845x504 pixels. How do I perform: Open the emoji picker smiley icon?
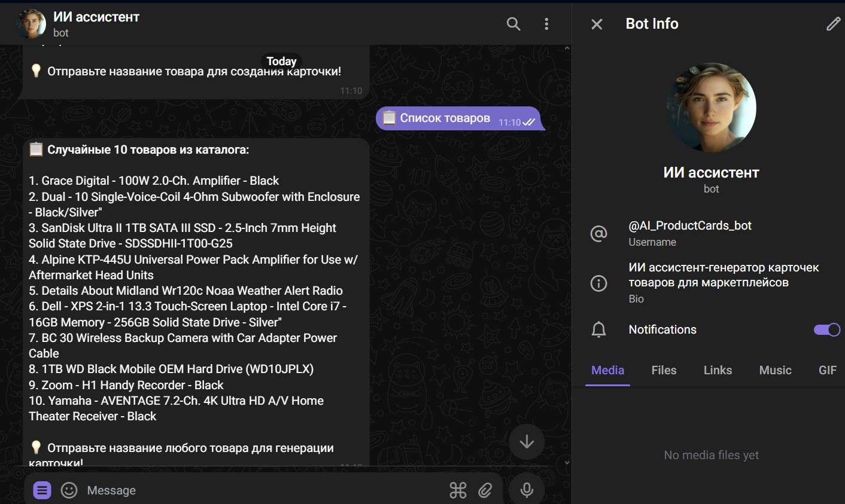[69, 490]
